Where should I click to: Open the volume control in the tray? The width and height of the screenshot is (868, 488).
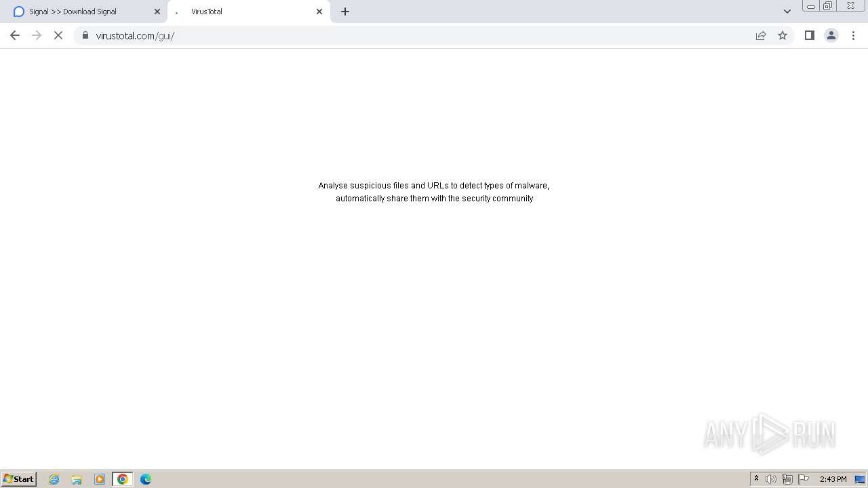click(x=771, y=479)
